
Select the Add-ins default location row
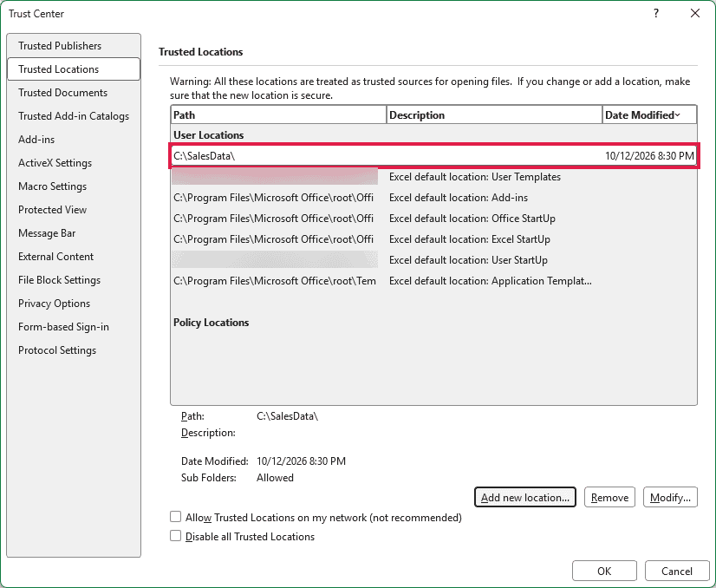coord(433,198)
